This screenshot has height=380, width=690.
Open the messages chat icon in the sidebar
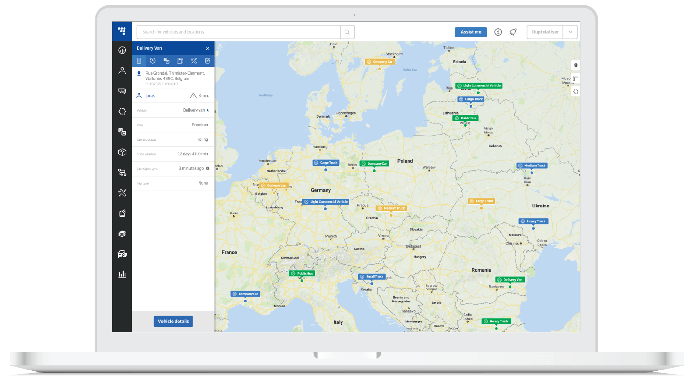point(122,91)
